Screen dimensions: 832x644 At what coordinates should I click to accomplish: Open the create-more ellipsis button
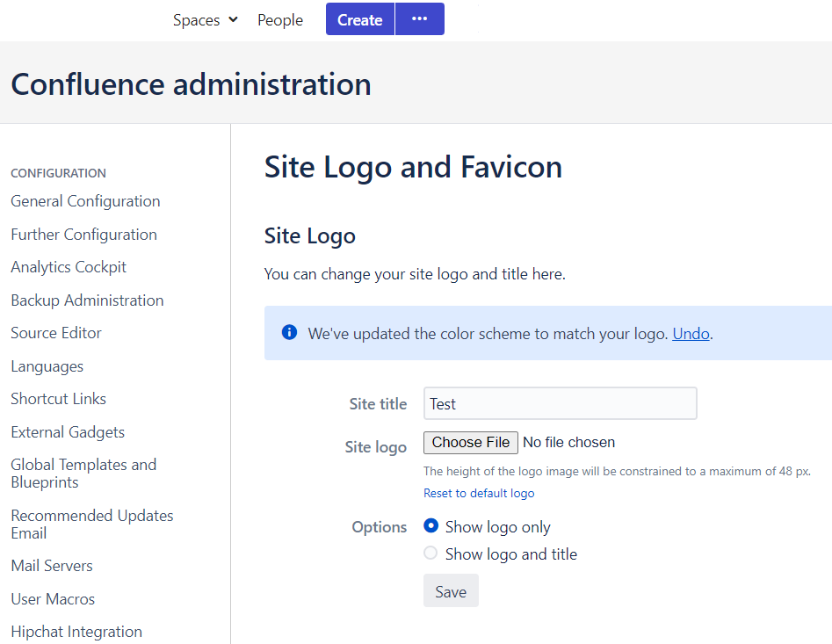click(420, 19)
